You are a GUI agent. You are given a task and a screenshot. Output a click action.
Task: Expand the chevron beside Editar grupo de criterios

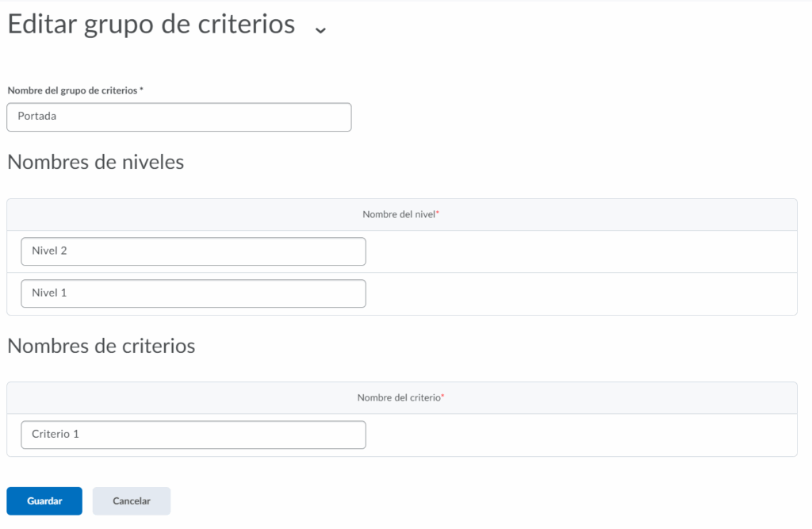tap(320, 29)
